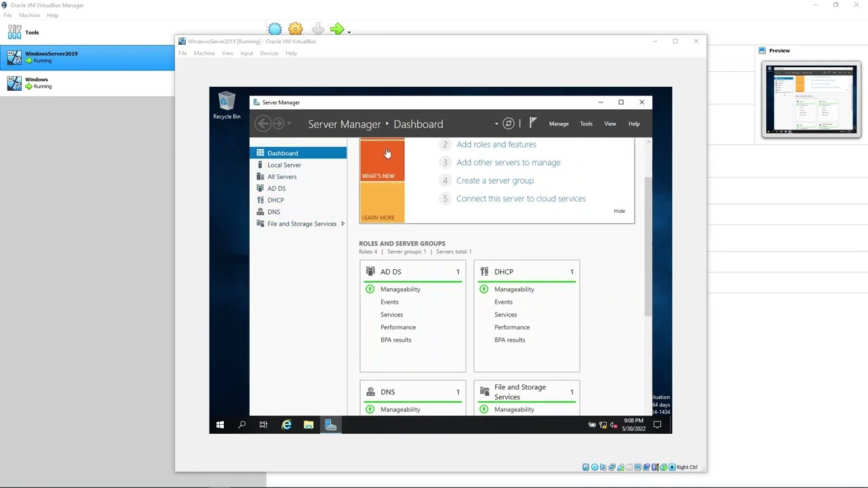Select DHCP in the sidebar
This screenshot has height=488, width=868.
click(x=298, y=200)
